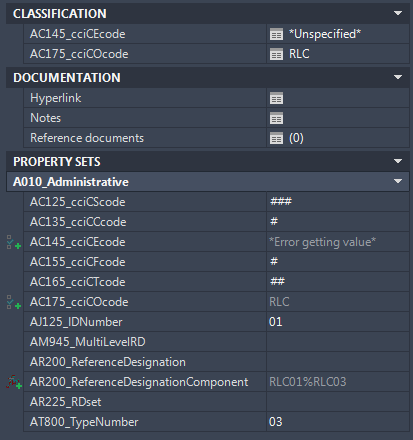This screenshot has height=440, width=413.
Task: Click the Hyperlink edit icon
Action: pos(276,98)
